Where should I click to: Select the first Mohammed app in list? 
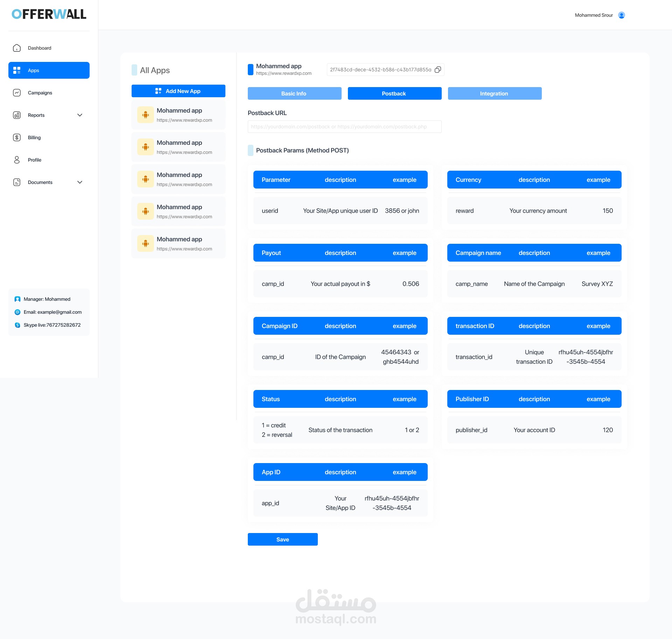(x=178, y=115)
